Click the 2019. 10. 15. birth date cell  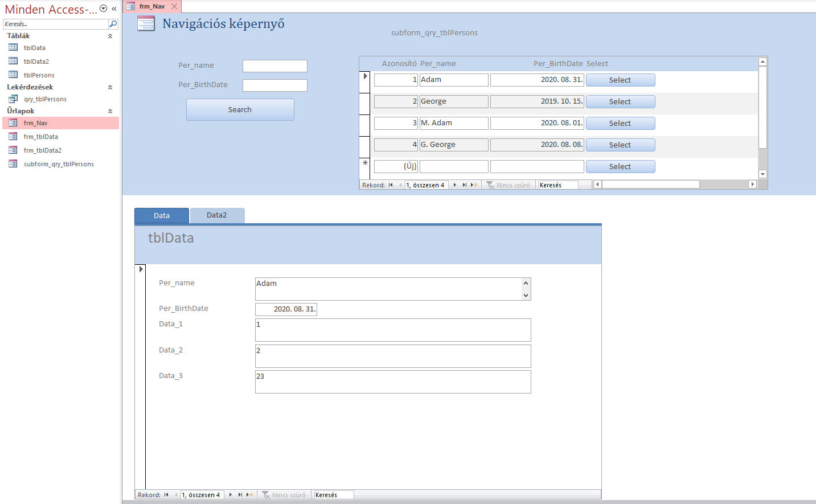tap(537, 101)
